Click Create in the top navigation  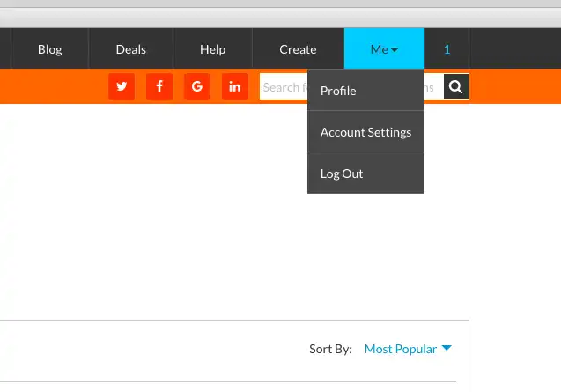[x=298, y=49]
